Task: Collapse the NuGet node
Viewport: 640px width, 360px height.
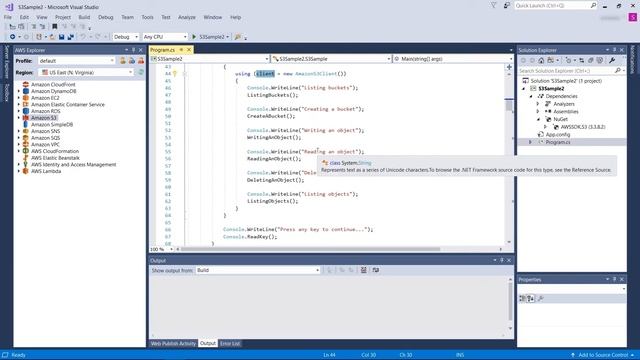Action: click(x=538, y=119)
